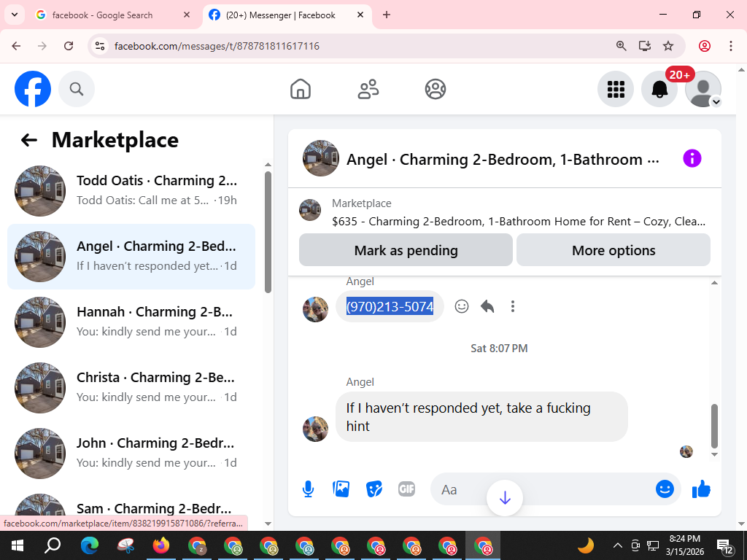The width and height of the screenshot is (747, 560).
Task: Bookmark this page with the star icon
Action: coord(668,46)
